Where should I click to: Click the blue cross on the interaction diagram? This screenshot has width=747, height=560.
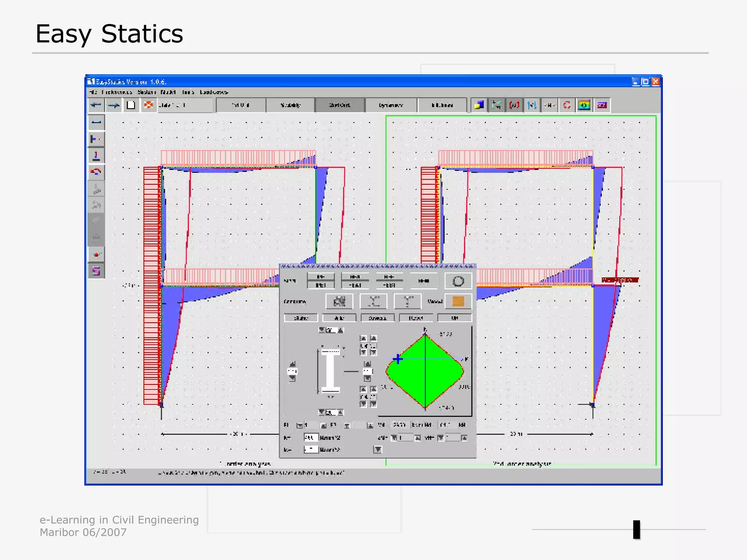[398, 359]
